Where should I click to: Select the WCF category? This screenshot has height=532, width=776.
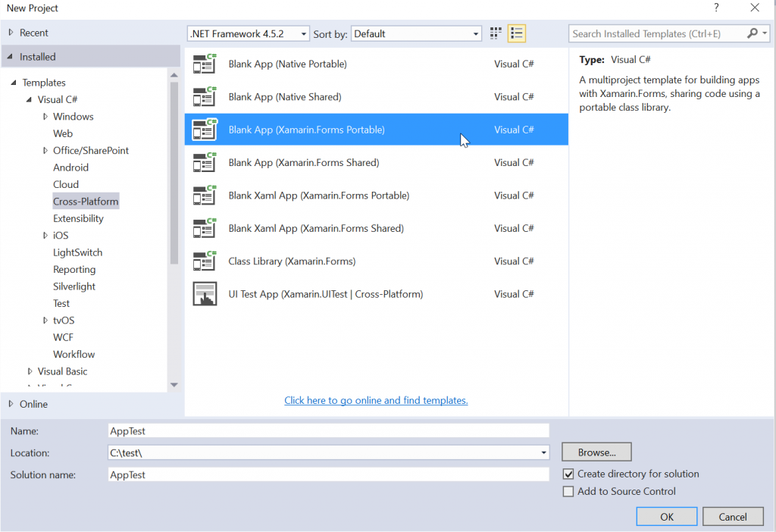pos(63,337)
